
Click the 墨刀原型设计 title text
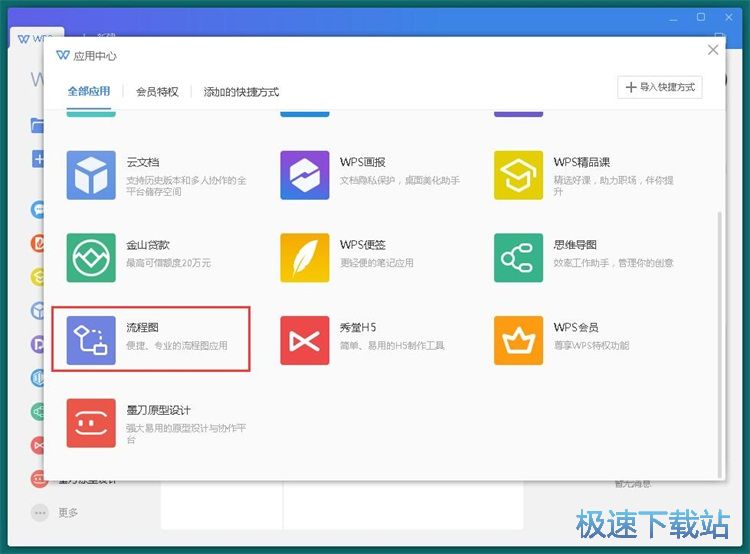point(158,410)
